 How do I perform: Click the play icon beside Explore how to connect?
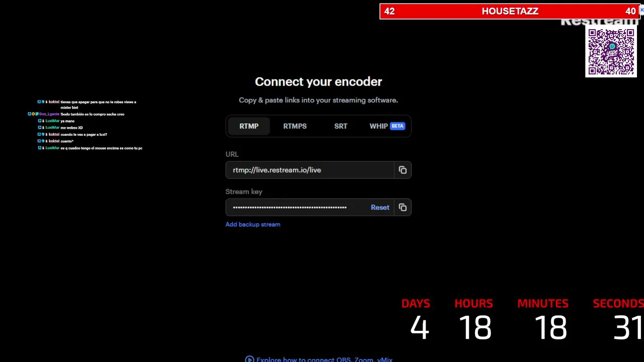pos(250,359)
